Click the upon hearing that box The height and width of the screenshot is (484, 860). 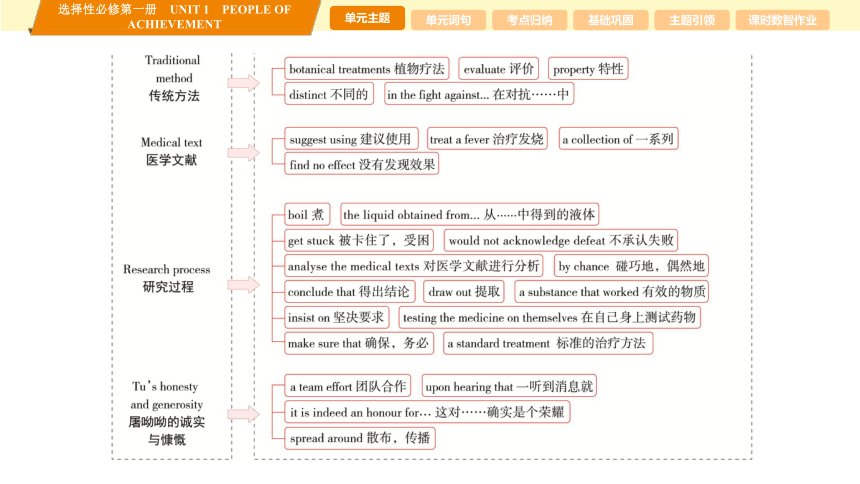509,386
